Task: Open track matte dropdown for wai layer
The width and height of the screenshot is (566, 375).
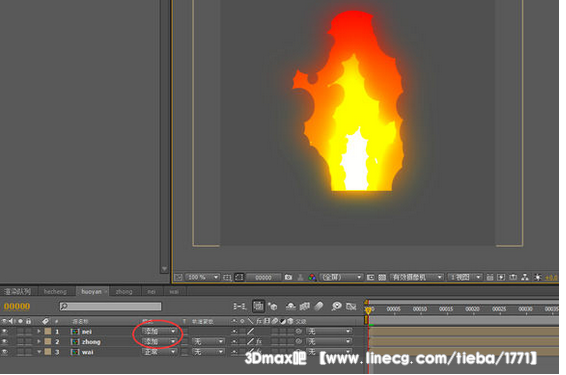Action: pyautogui.click(x=209, y=351)
